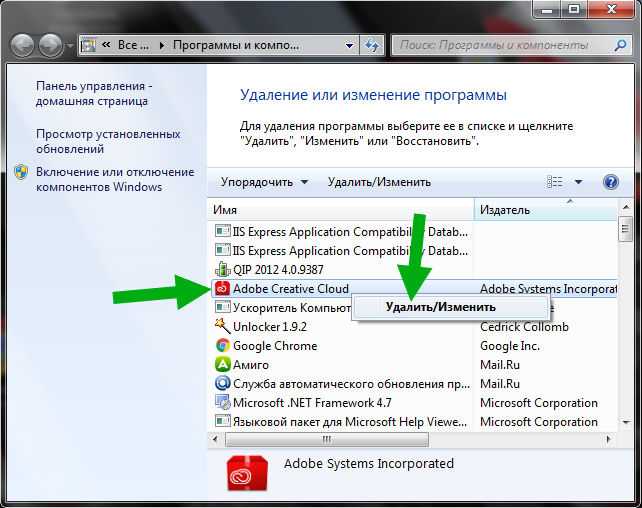Click the horizontal scrollbar left arrow
The width and height of the screenshot is (642, 508).
pyautogui.click(x=216, y=440)
